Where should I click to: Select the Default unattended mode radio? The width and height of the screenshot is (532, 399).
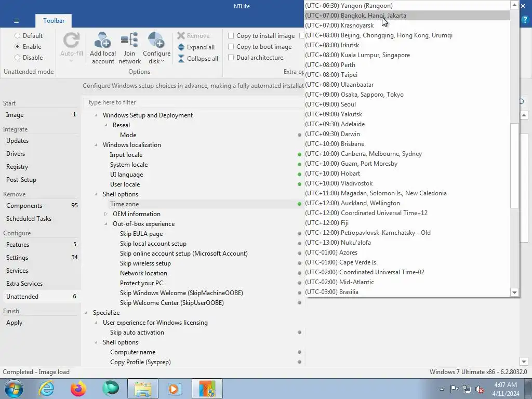(x=17, y=36)
